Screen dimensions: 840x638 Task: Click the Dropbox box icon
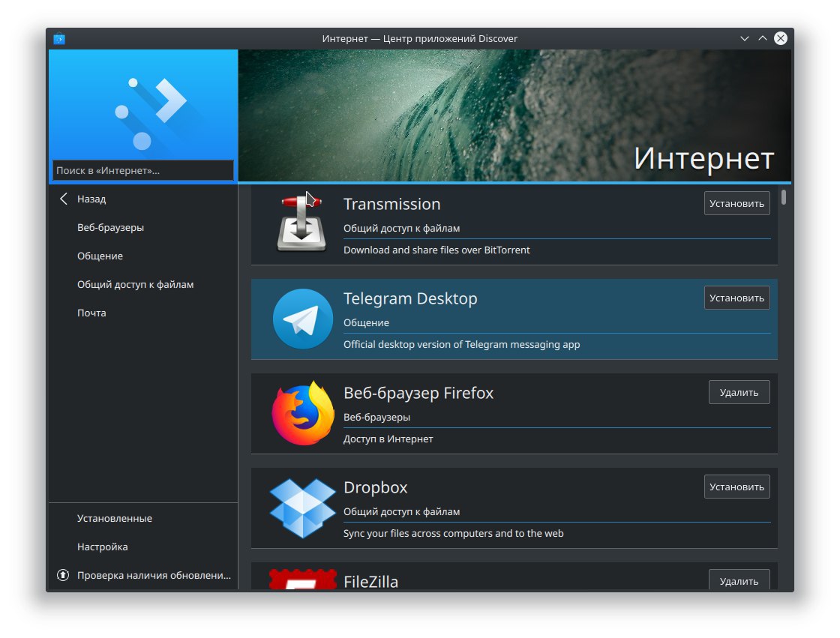pos(303,508)
